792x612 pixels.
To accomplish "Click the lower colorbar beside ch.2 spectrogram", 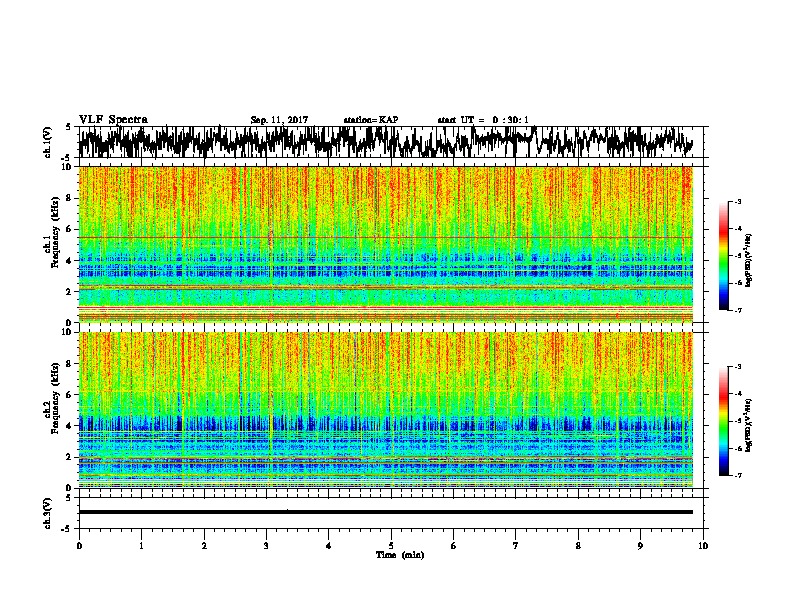I will click(724, 421).
